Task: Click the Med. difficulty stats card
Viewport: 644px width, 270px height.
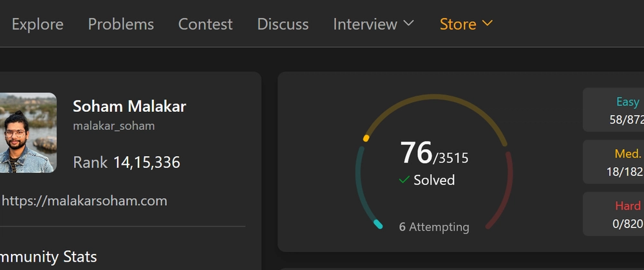Action: click(x=613, y=162)
